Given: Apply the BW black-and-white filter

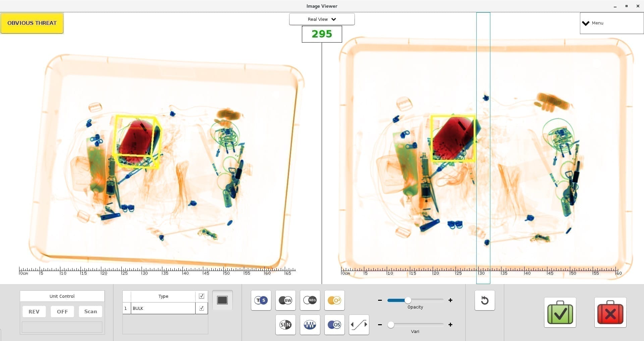Looking at the screenshot, I should [285, 300].
